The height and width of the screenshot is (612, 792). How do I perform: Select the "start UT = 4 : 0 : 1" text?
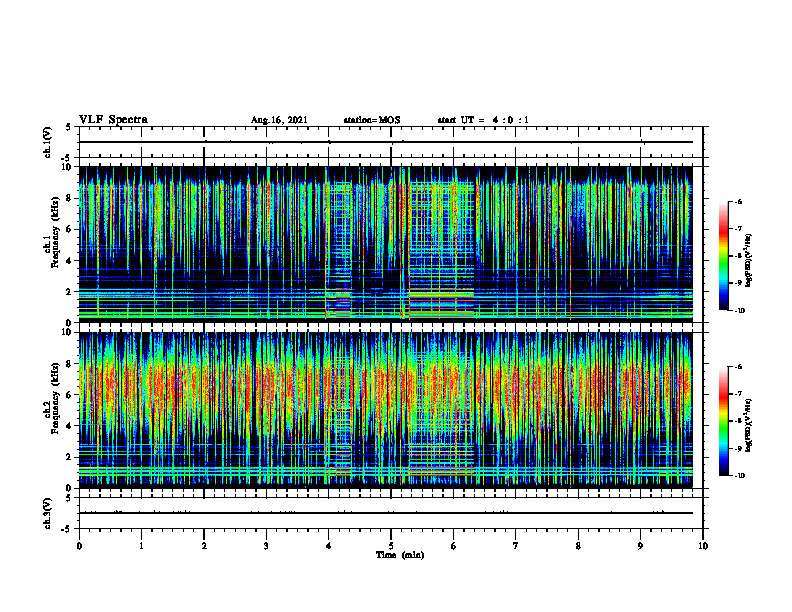483,120
